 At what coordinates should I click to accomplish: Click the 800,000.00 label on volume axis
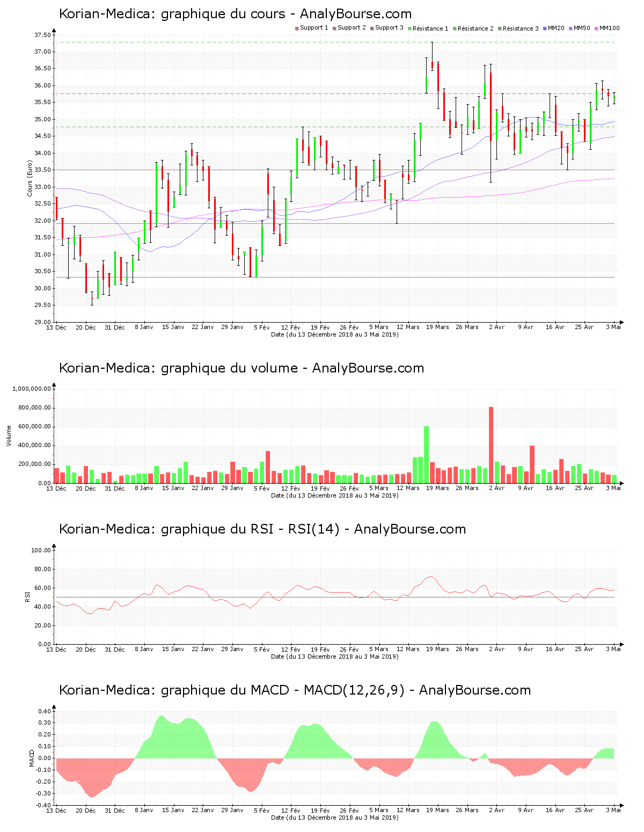click(34, 408)
